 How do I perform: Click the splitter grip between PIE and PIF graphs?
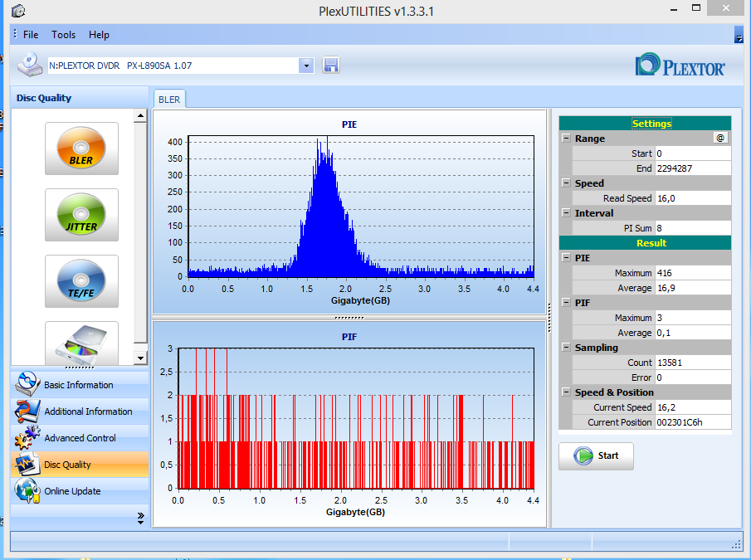pos(349,317)
